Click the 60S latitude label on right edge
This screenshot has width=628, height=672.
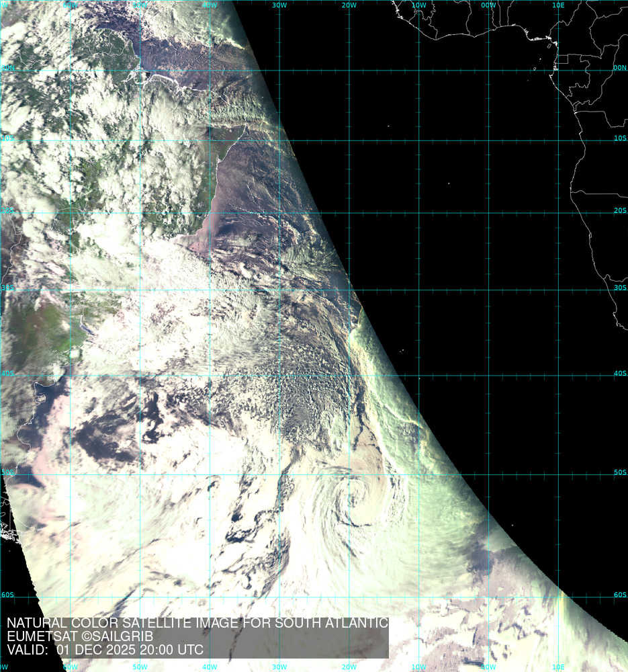(619, 595)
